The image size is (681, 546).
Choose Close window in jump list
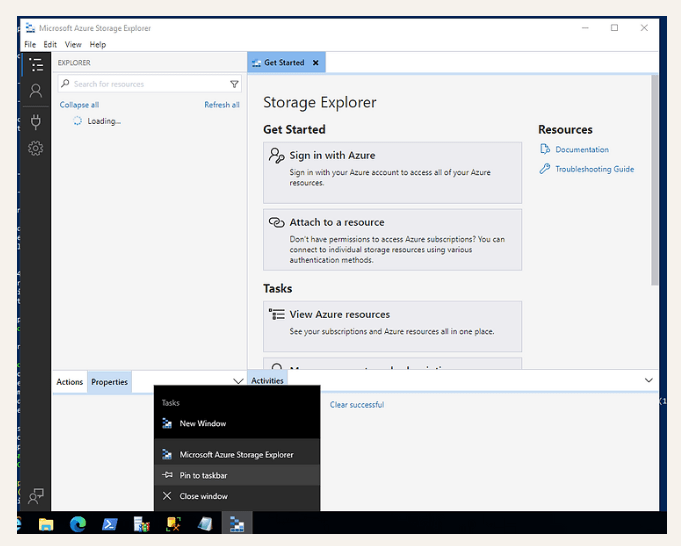coord(237,496)
